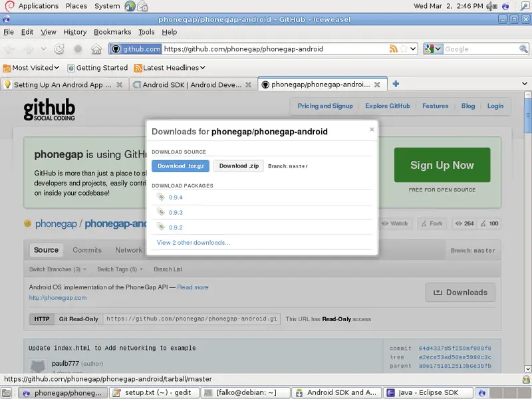This screenshot has height=399, width=532.
Task: Subscribe via the RSS feed icon
Action: click(393, 49)
